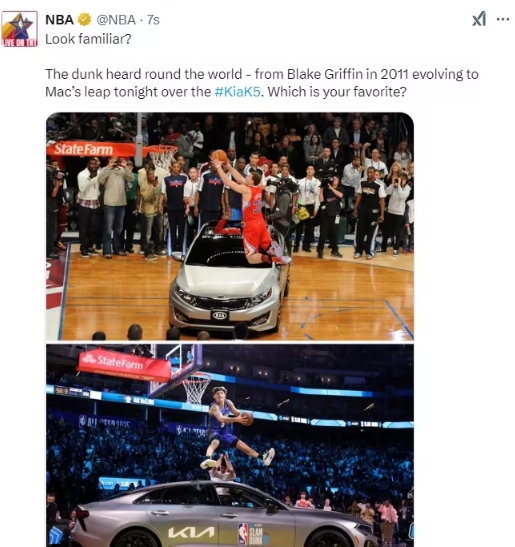Click the State Farm banner in top photo
The height and width of the screenshot is (547, 515).
(91, 149)
